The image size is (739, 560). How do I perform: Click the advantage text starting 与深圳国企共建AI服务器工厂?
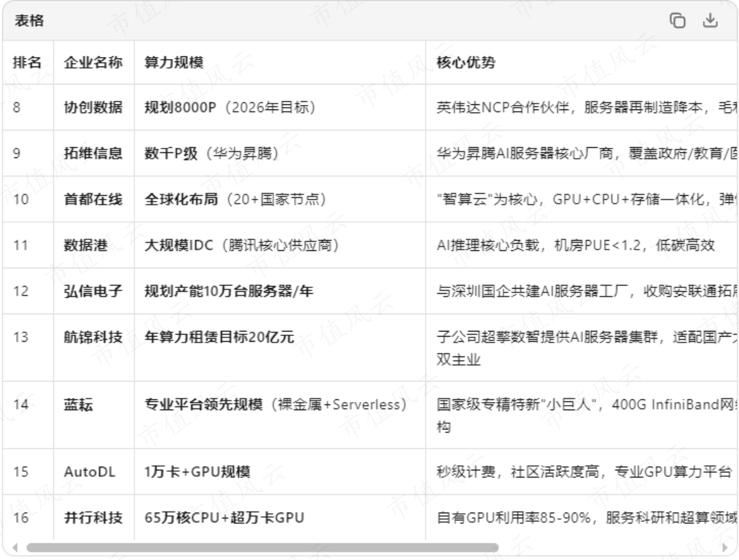pos(587,291)
